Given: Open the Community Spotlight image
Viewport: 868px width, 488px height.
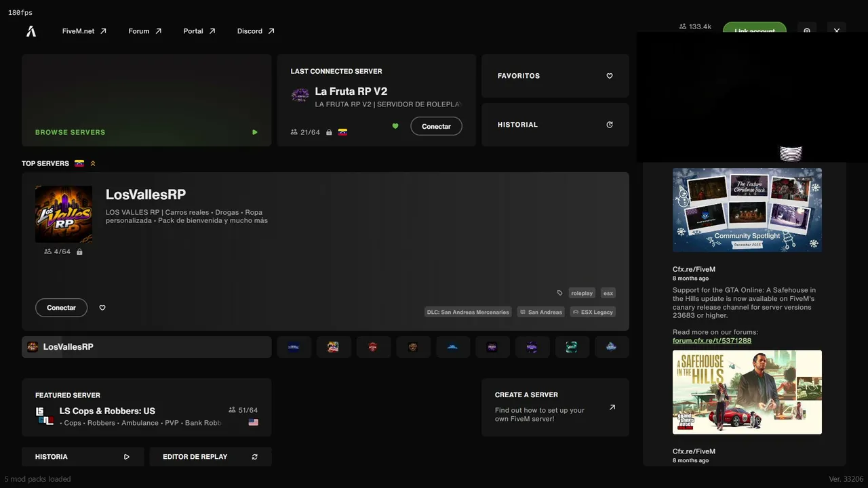Looking at the screenshot, I should (x=747, y=210).
